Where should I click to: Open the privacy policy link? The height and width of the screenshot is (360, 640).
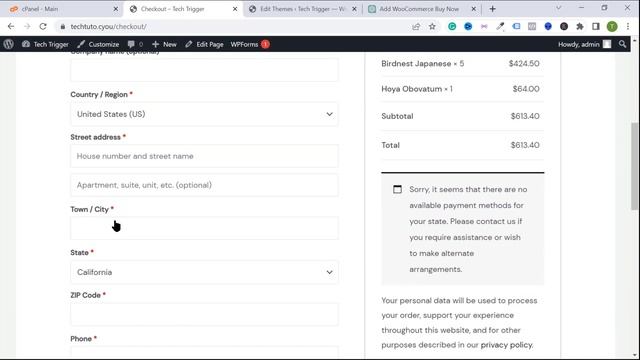[x=506, y=345]
